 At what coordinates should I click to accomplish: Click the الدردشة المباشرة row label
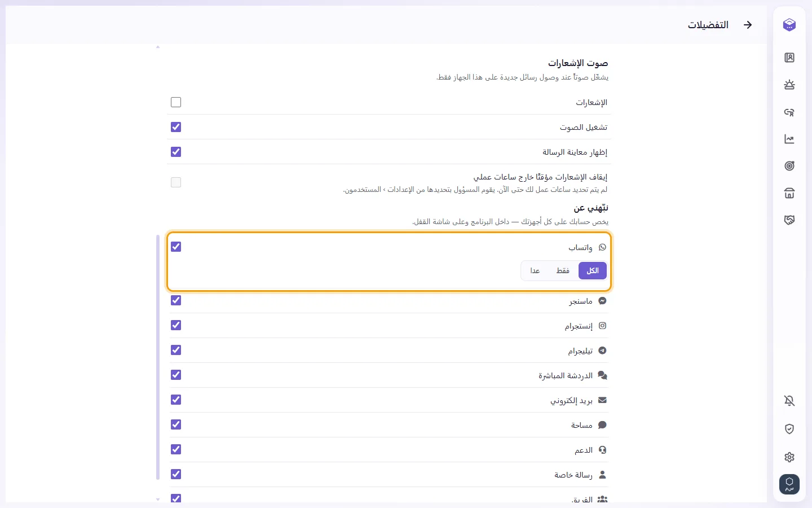pos(566,376)
